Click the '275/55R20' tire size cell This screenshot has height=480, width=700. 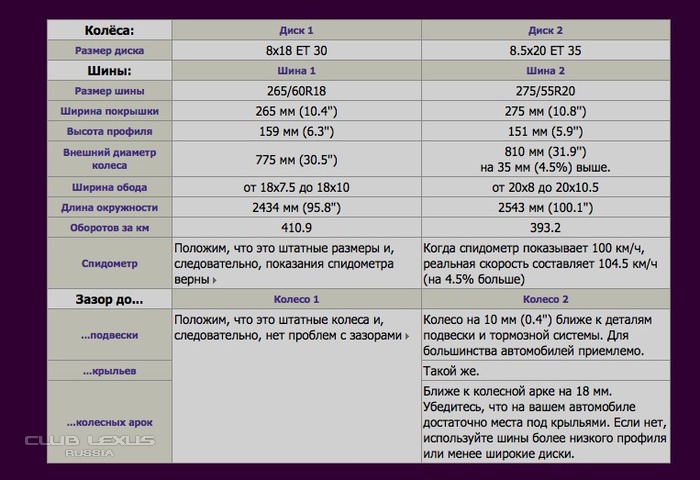[x=545, y=91]
